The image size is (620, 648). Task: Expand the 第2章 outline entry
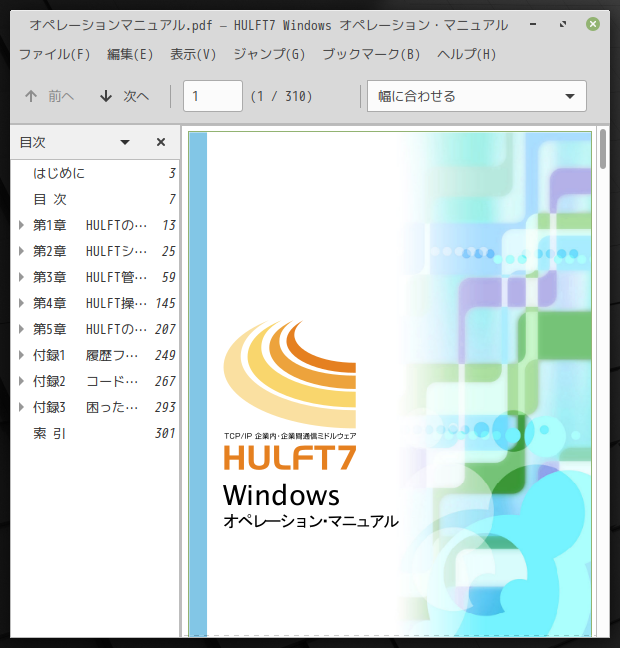coord(21,251)
